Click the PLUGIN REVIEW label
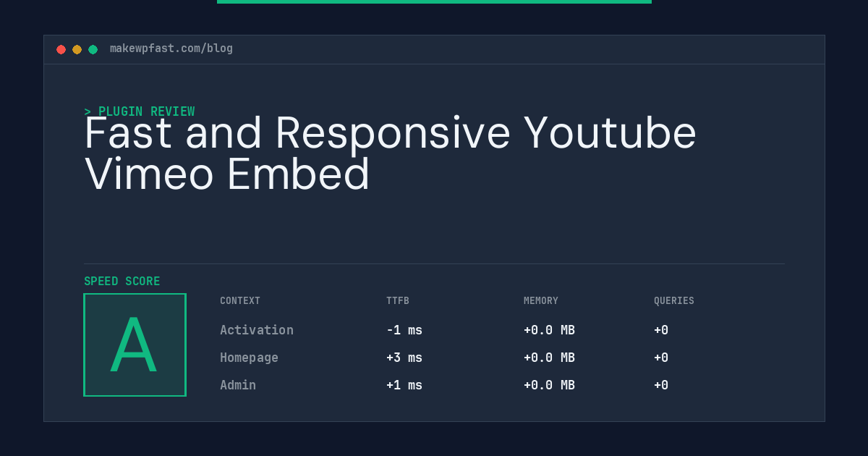 pos(140,111)
